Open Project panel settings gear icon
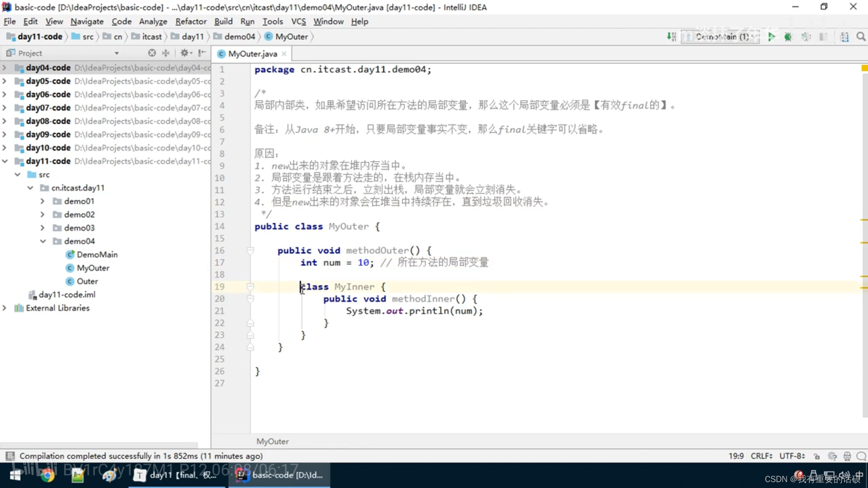The width and height of the screenshot is (868, 488). [186, 53]
